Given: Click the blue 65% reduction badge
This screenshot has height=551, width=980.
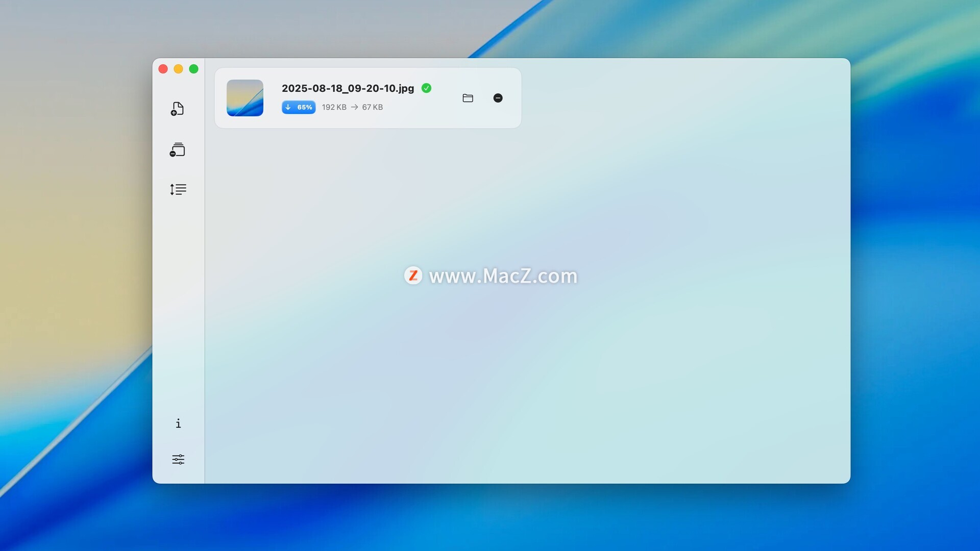Looking at the screenshot, I should (299, 107).
